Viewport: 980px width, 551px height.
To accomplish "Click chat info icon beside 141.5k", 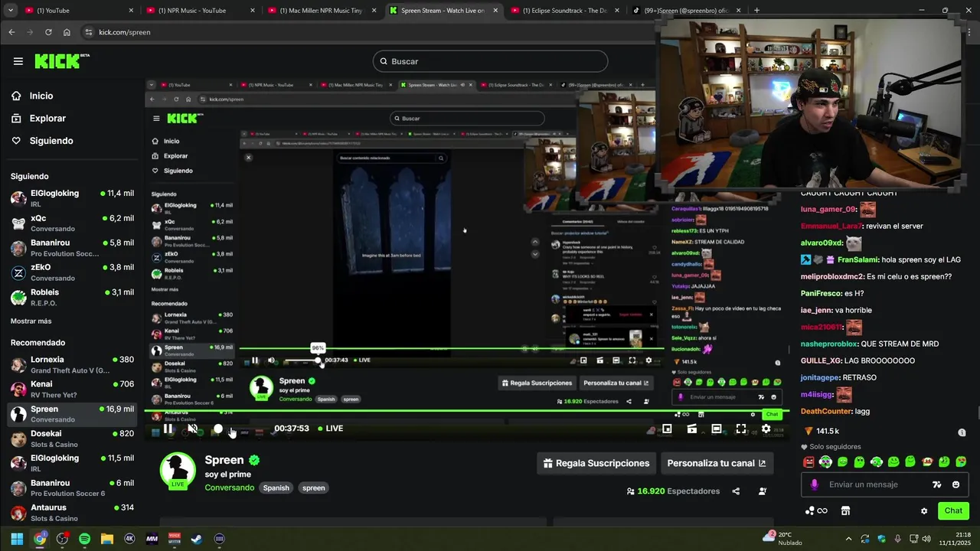I will pyautogui.click(x=962, y=432).
